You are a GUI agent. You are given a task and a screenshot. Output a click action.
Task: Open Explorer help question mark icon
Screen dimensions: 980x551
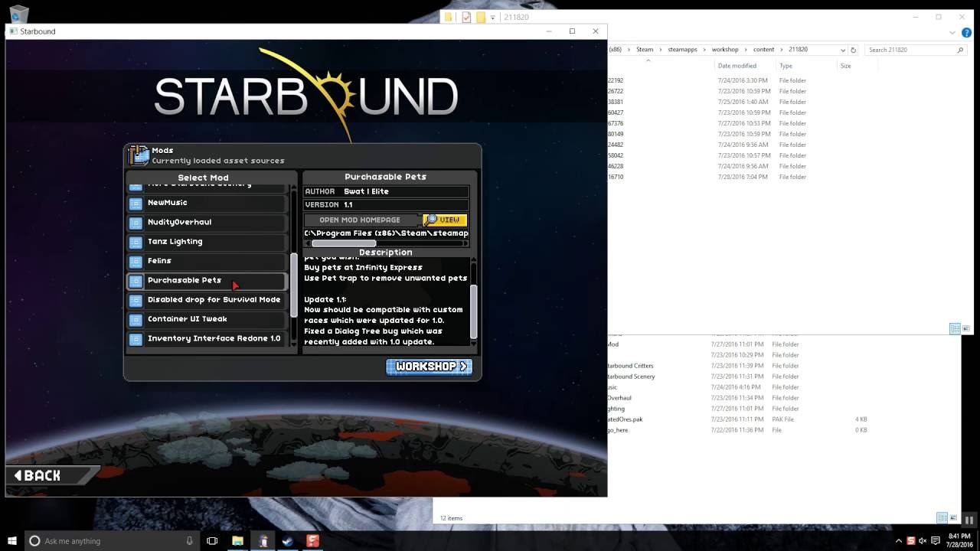(966, 33)
